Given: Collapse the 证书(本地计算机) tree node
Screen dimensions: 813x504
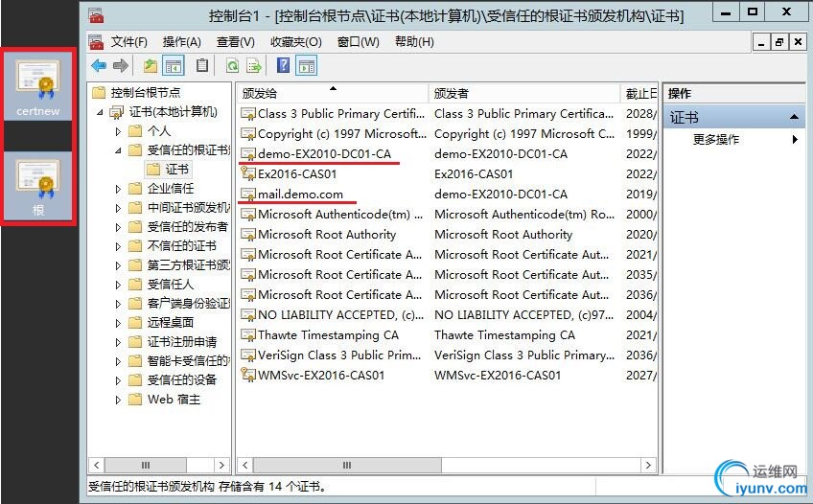Looking at the screenshot, I should (100, 112).
